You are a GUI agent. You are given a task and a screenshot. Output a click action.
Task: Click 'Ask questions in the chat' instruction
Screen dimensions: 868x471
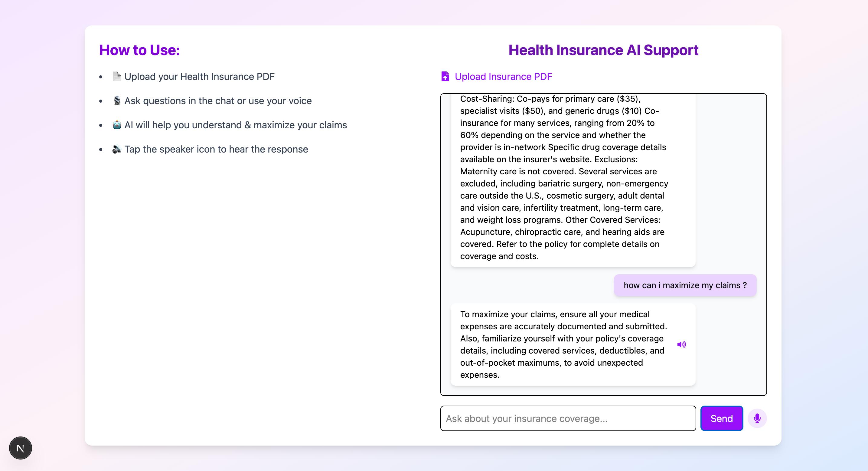pos(218,101)
